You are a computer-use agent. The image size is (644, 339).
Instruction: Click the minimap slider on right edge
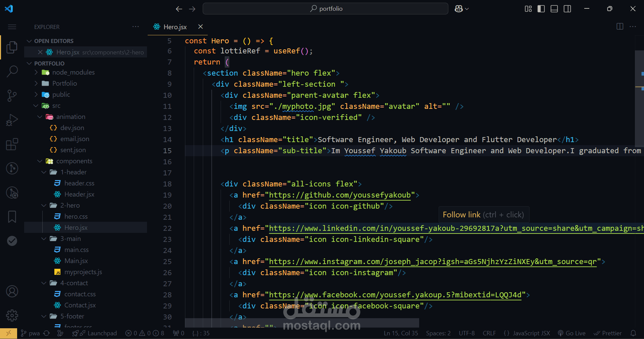tap(639, 98)
